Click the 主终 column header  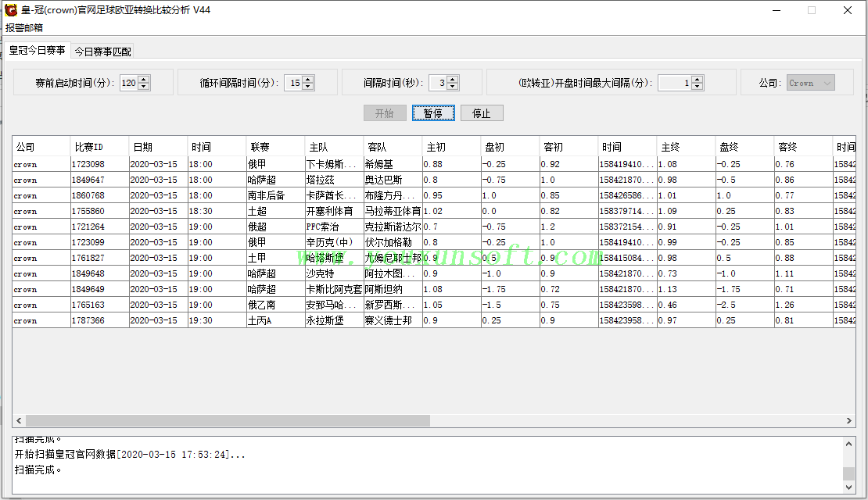[687, 147]
